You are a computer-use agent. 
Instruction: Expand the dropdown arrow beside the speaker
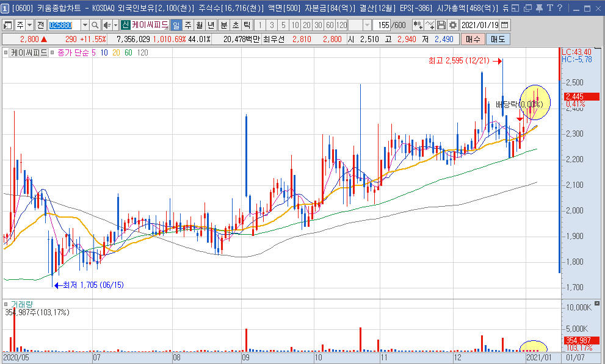coord(115,25)
